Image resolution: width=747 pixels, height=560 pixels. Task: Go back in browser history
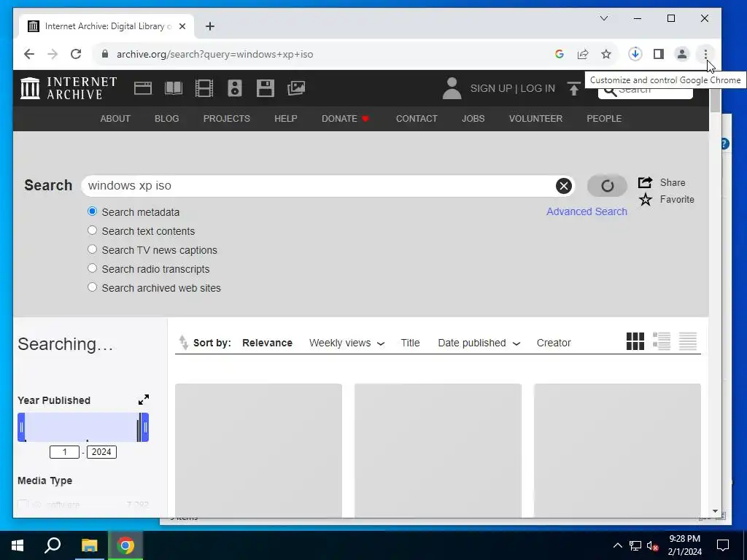point(29,54)
